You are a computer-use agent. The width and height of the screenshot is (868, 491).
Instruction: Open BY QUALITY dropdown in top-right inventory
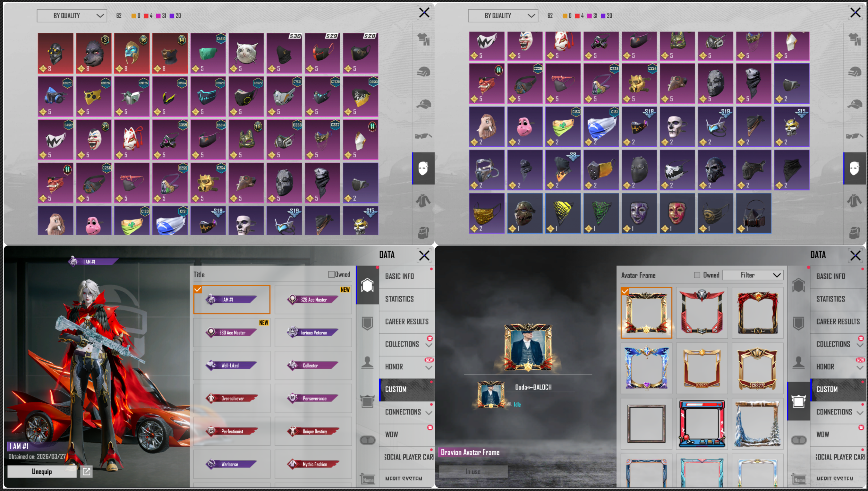point(503,16)
